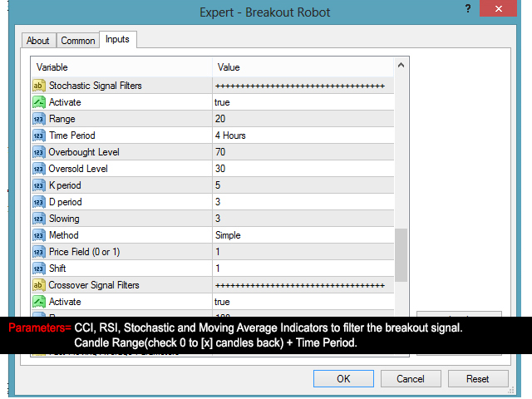Click the 'true' value of the Activate row under Stochastic Signal Filters

[222, 102]
